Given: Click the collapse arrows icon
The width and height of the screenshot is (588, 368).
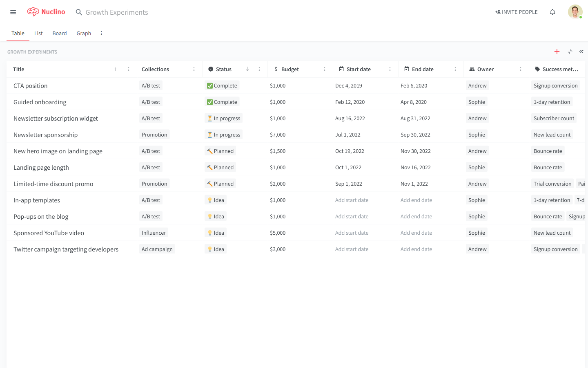Looking at the screenshot, I should 570,52.
